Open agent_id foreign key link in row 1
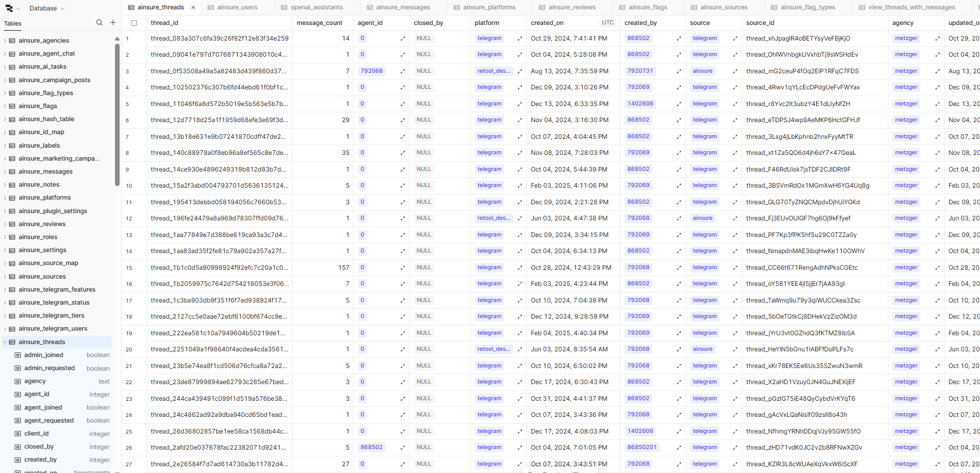980x473 pixels. coord(403,38)
